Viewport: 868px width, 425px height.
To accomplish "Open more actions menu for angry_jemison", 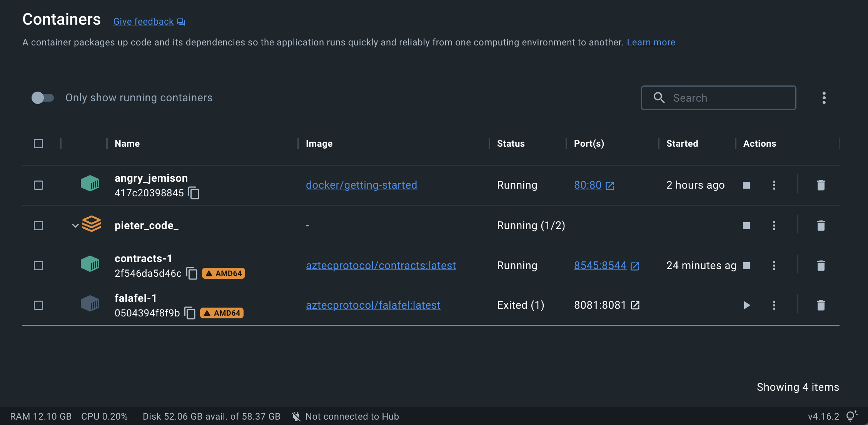I will pyautogui.click(x=774, y=185).
